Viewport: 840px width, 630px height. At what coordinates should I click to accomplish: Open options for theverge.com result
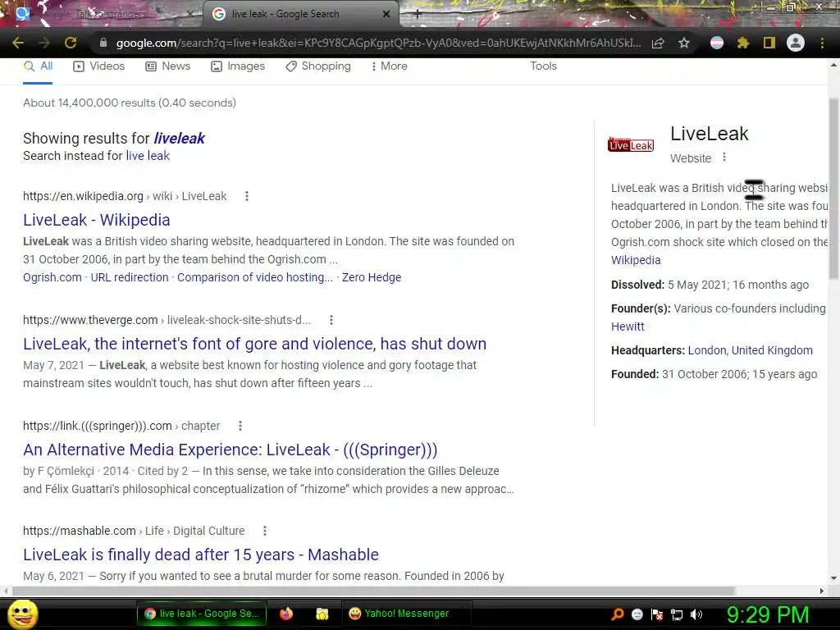click(331, 320)
